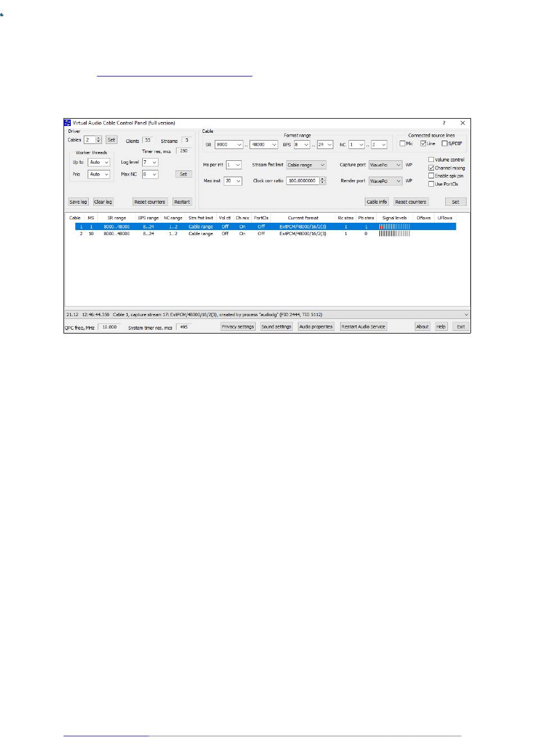Expand the Stream fmt limit dropdown
This screenshot has width=534, height=756.
coord(306,165)
